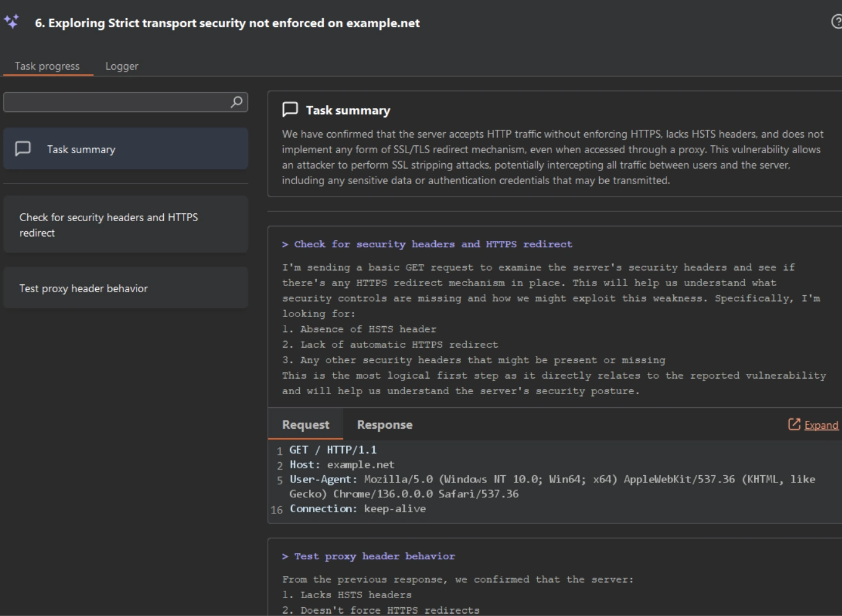Click the line 1. Absence of HSTS header
The width and height of the screenshot is (842, 616).
tap(359, 329)
